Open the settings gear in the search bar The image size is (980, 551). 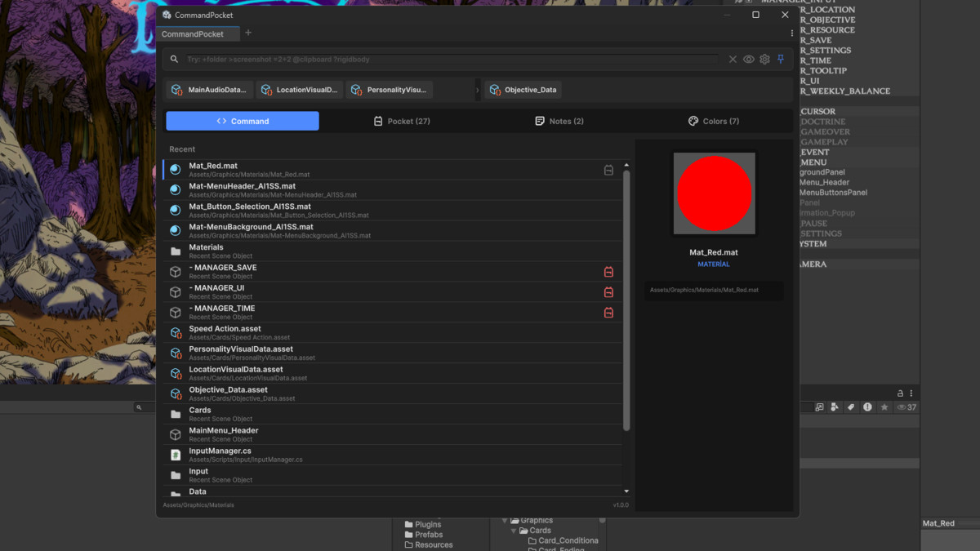(x=764, y=59)
